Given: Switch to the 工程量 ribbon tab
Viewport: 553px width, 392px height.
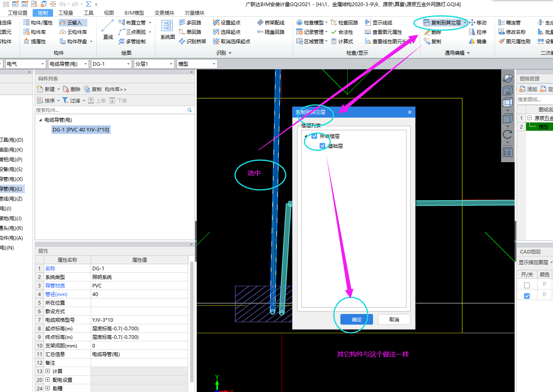Looking at the screenshot, I should click(65, 13).
